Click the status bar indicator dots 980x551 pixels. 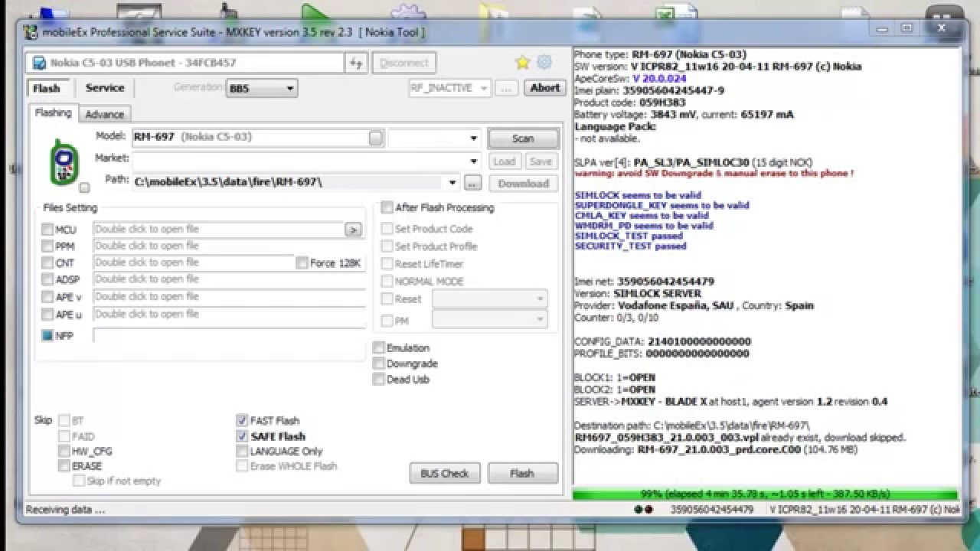pos(643,509)
